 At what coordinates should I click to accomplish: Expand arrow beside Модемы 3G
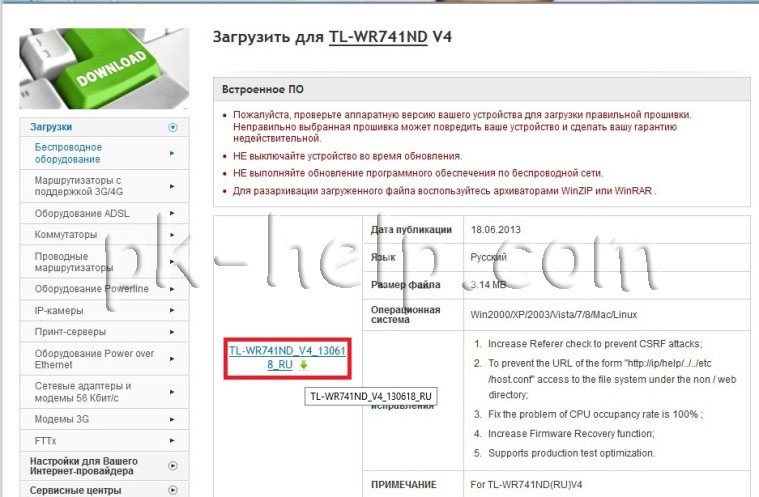pyautogui.click(x=172, y=420)
